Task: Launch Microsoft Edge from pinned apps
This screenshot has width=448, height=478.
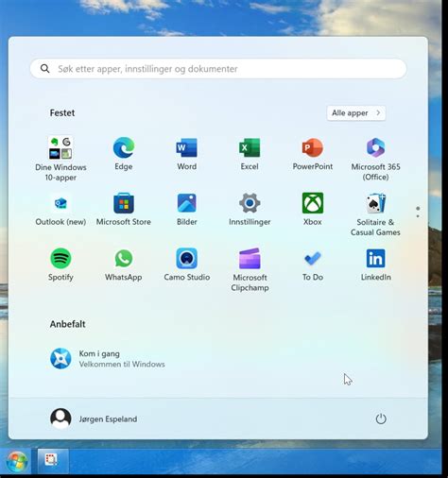Action: pyautogui.click(x=124, y=154)
